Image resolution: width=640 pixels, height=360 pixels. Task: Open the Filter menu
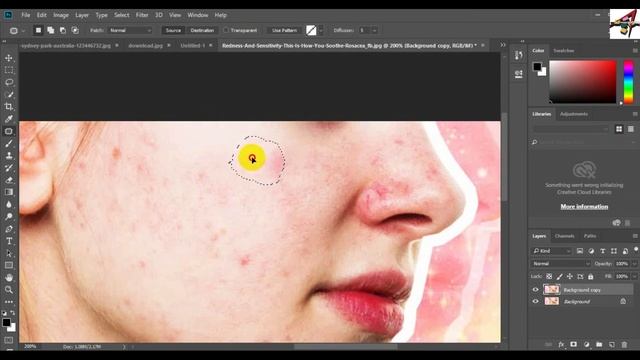point(142,15)
